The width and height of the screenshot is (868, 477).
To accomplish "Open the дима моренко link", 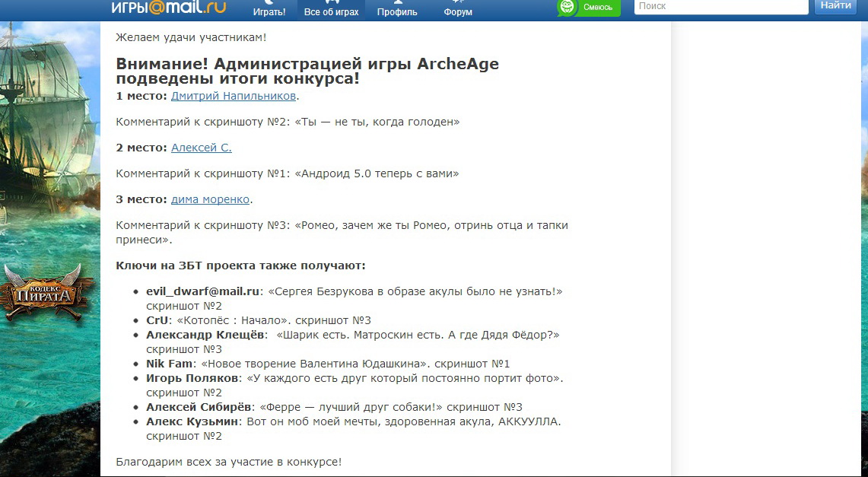I will [x=210, y=199].
